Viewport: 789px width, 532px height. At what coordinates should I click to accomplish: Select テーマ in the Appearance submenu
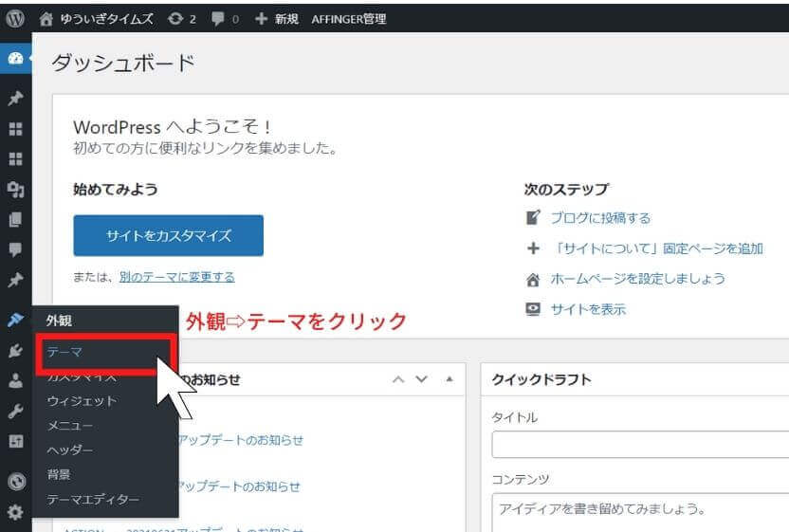(64, 351)
